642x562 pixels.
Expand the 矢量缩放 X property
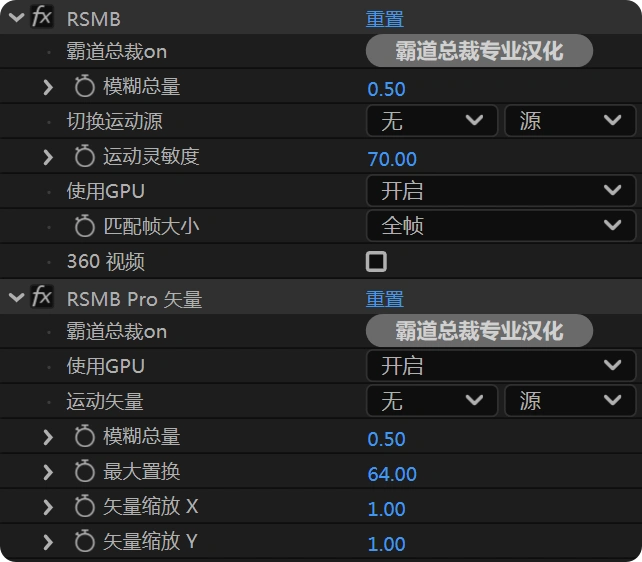pos(48,507)
